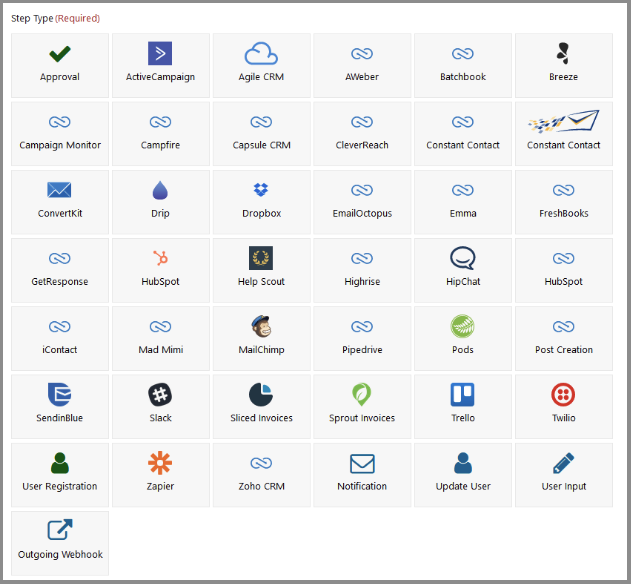Choose the Emma step type
The width and height of the screenshot is (631, 584).
[463, 202]
